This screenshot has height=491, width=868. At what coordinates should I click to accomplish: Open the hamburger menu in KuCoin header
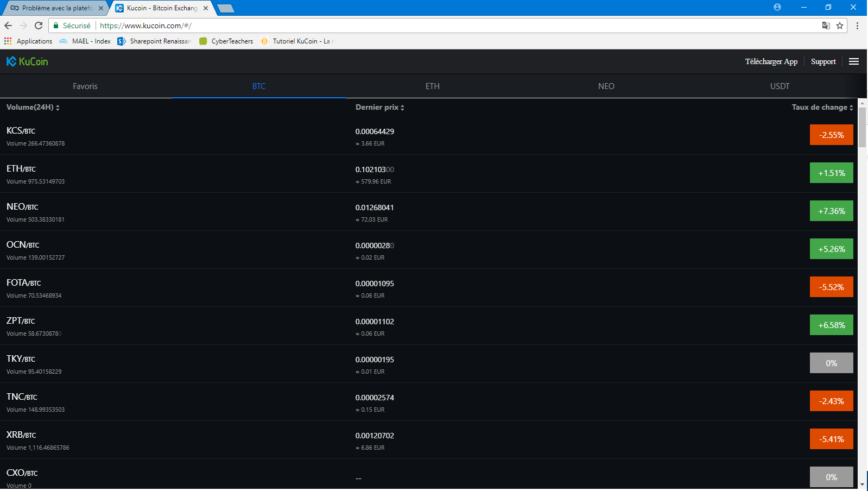(x=853, y=61)
